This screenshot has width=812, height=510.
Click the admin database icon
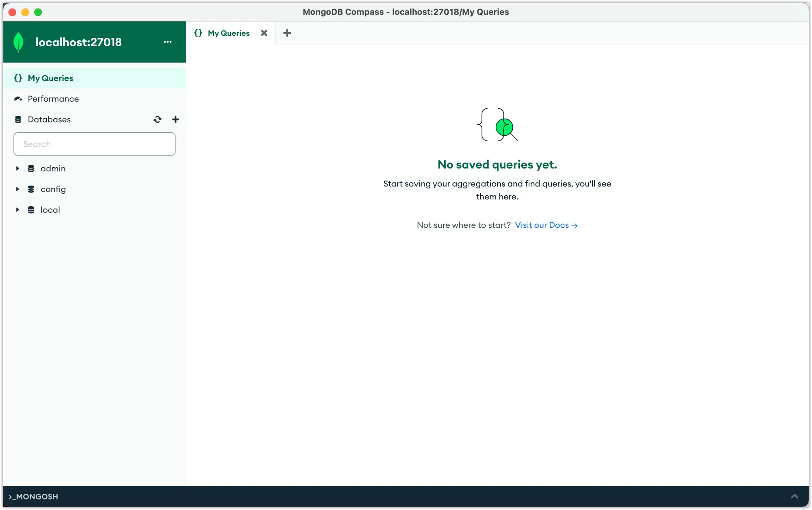pyautogui.click(x=31, y=169)
